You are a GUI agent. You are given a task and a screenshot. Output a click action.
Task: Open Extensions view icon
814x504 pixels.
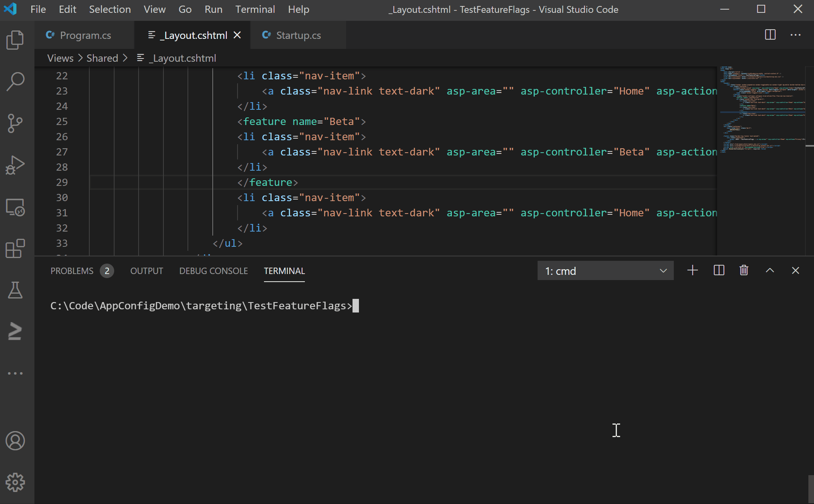click(15, 249)
